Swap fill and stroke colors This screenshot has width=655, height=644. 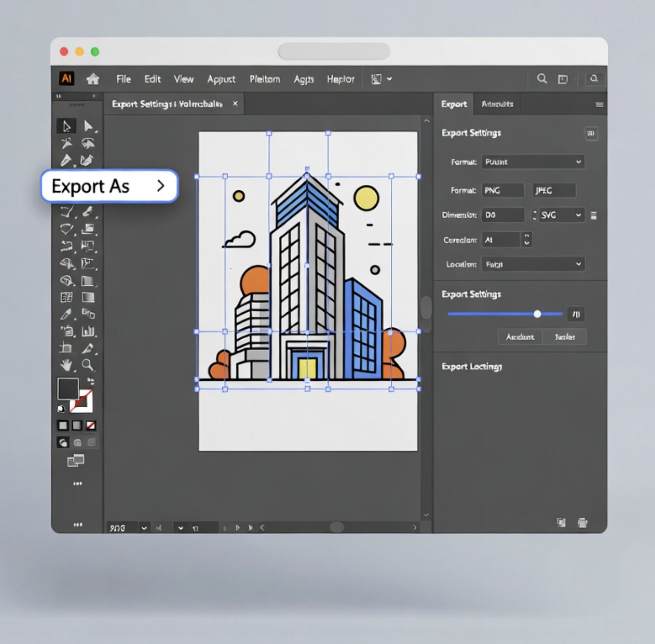pos(91,381)
